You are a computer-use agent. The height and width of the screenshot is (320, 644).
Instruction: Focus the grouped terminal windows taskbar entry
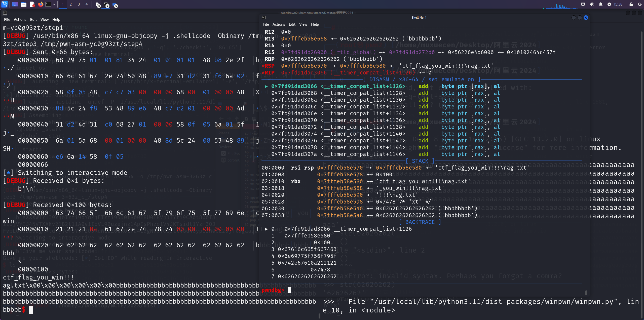(x=106, y=4)
